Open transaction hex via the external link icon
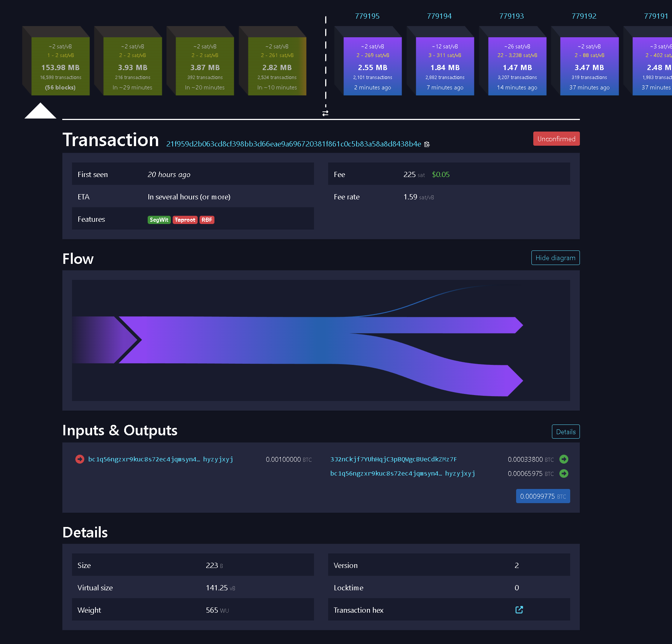 519,610
